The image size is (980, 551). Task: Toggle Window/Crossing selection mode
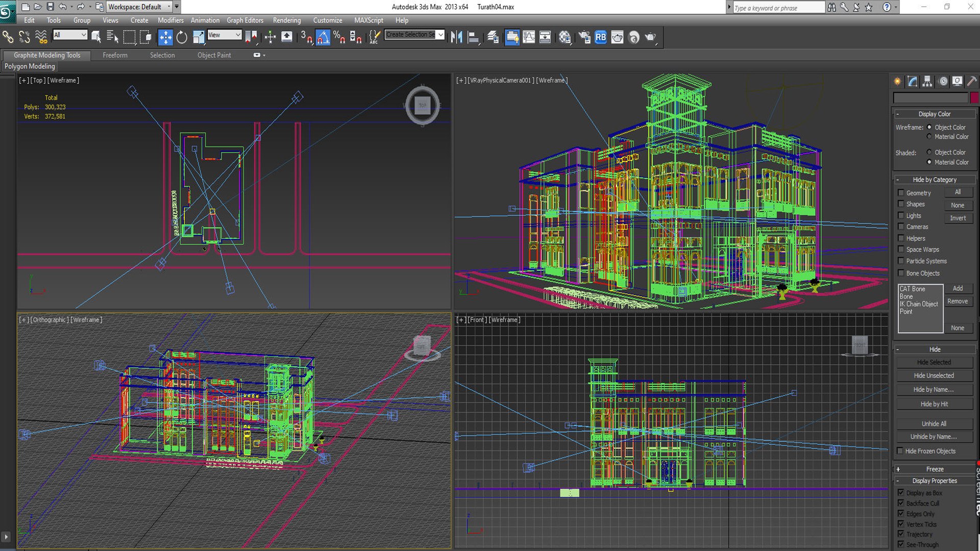145,37
